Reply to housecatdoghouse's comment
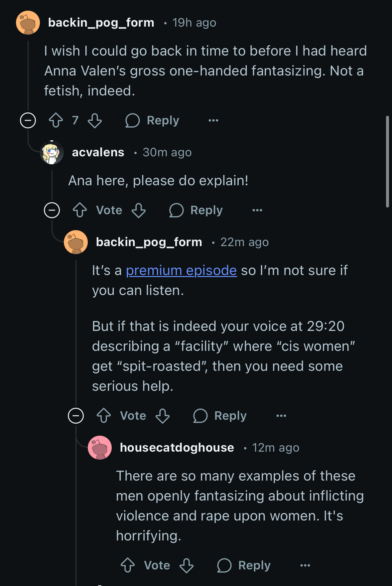The image size is (392, 586). click(x=244, y=565)
